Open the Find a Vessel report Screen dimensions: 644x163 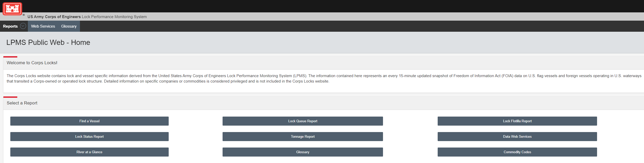[x=89, y=121]
